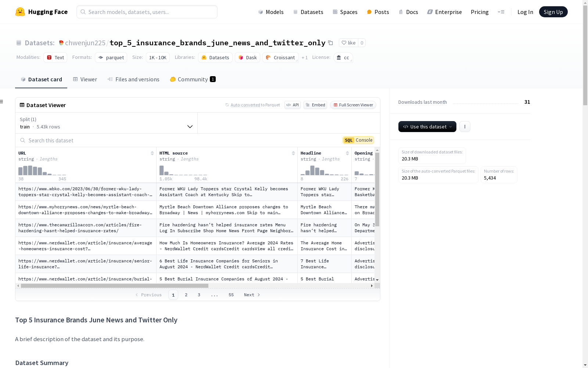This screenshot has height=368, width=588.
Task: Open the navigation overflow menu icon
Action: pyautogui.click(x=501, y=12)
